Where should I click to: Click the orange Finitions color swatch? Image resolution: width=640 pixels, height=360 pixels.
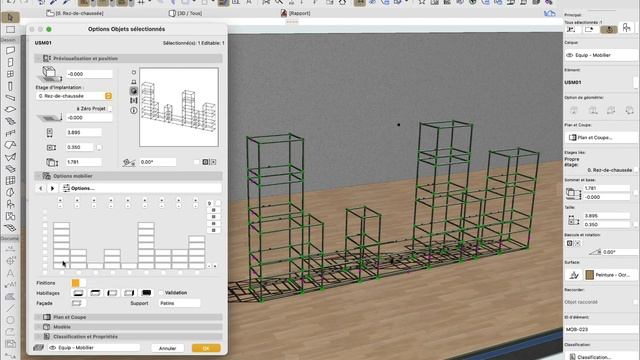pyautogui.click(x=76, y=283)
